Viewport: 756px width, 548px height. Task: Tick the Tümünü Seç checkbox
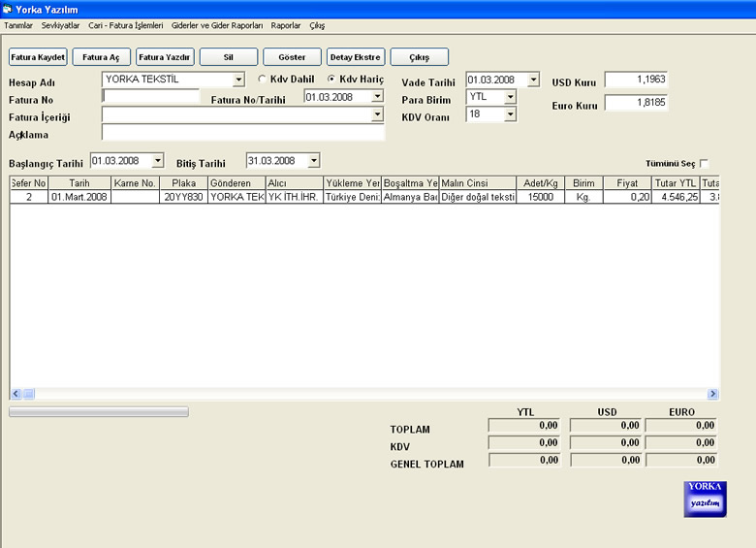(x=704, y=164)
